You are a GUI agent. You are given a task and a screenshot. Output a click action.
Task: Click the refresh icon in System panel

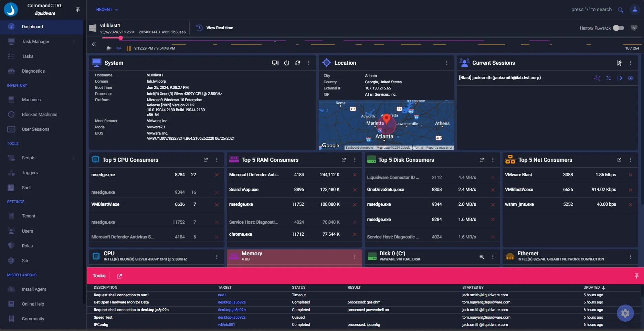pos(298,63)
